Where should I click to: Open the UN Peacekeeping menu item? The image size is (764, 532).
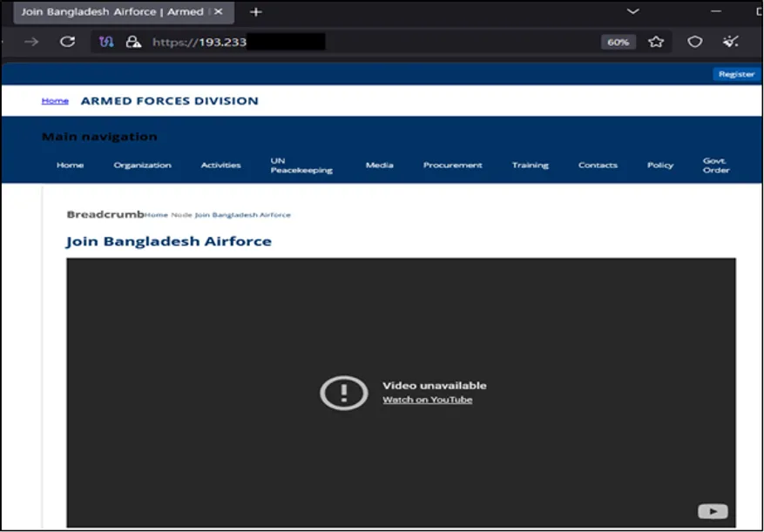point(301,165)
